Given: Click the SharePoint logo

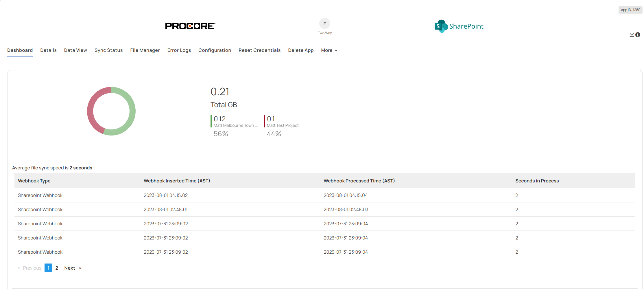Looking at the screenshot, I should pyautogui.click(x=459, y=26).
